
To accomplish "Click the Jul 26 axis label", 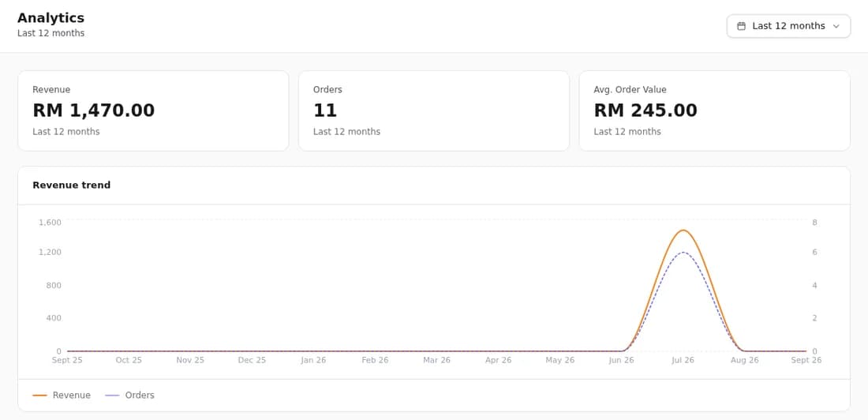I will coord(683,360).
